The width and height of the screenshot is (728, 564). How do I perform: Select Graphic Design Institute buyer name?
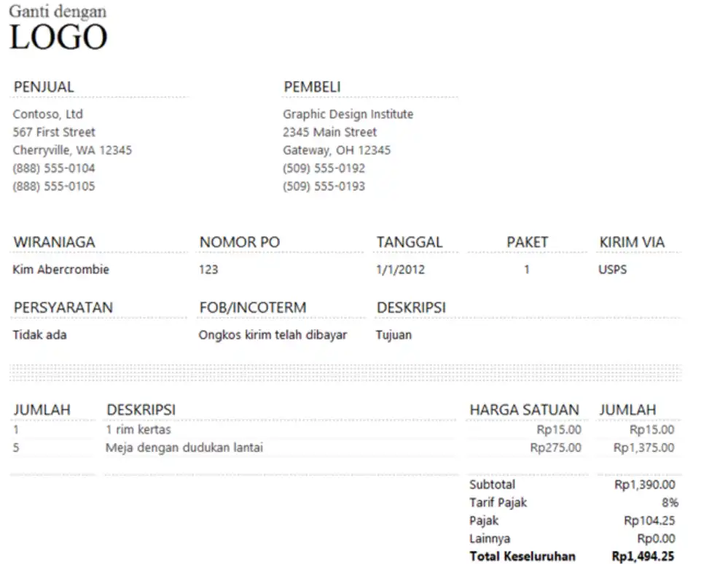[348, 114]
